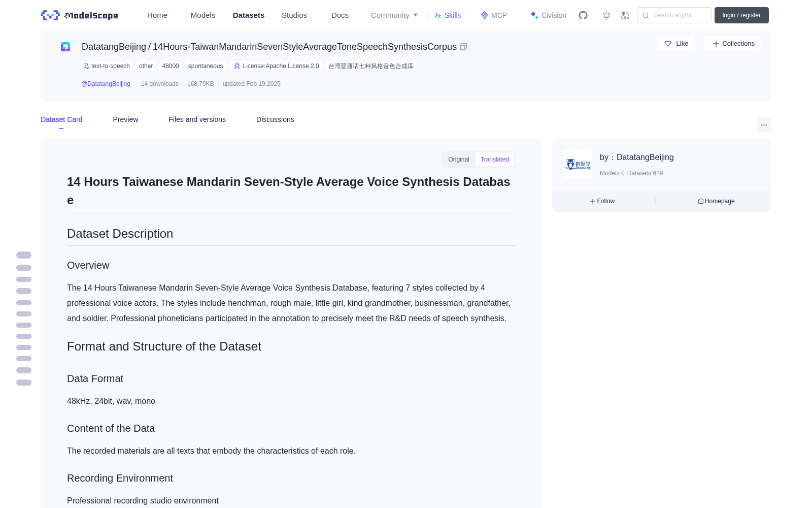The image size is (812, 508).
Task: Open MCP from the navigation bar
Action: [494, 15]
